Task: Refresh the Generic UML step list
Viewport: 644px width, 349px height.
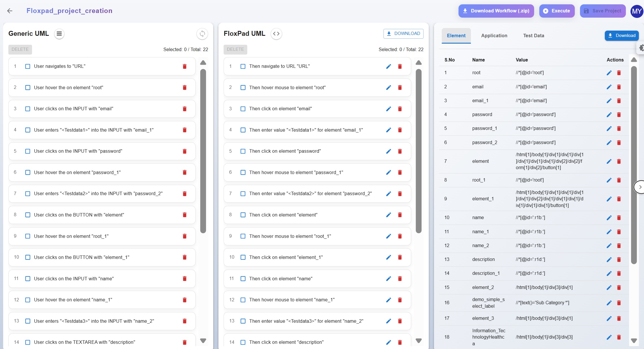Action: [202, 34]
